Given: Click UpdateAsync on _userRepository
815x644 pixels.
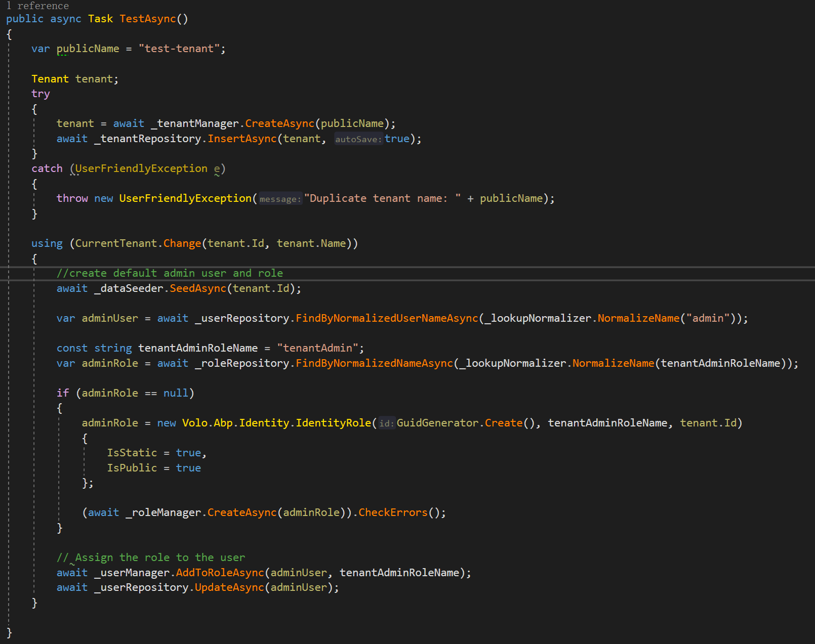Looking at the screenshot, I should (228, 587).
